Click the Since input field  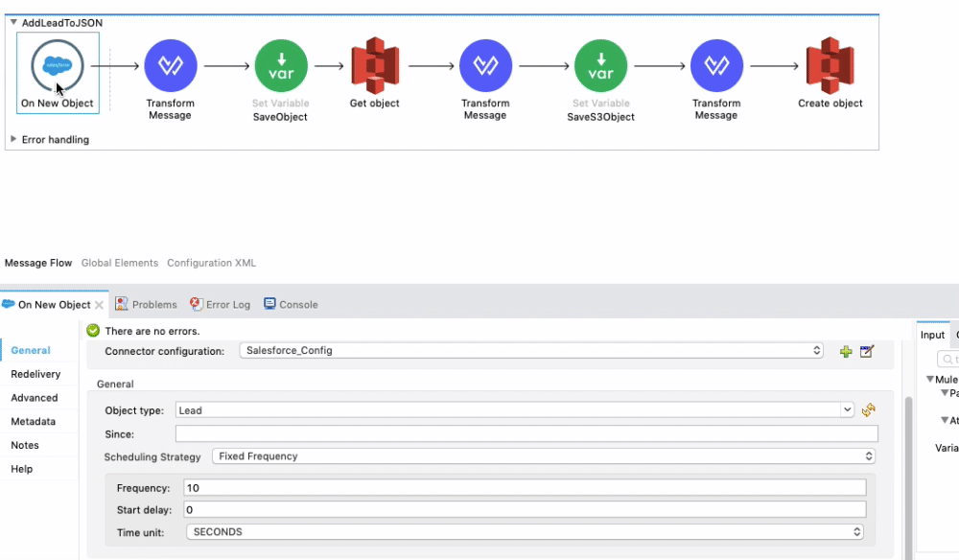(526, 433)
